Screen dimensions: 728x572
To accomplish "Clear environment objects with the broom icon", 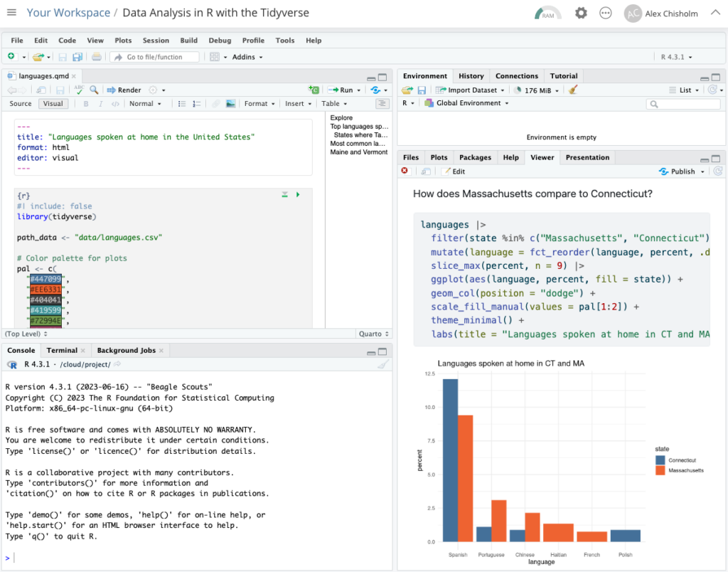I will tap(573, 90).
